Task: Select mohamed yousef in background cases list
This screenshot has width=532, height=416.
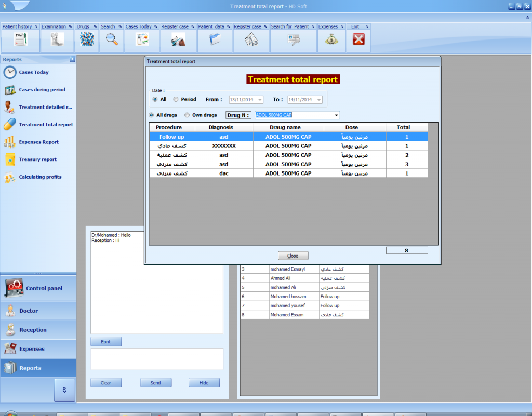Action: (304, 306)
